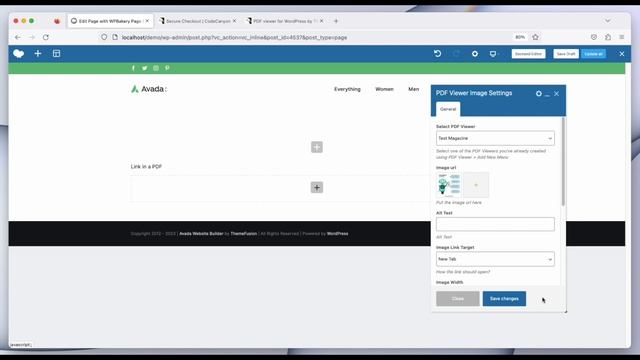Click the plus button below Link in a PDF
Viewport: 640px width, 360px height.
(x=317, y=187)
